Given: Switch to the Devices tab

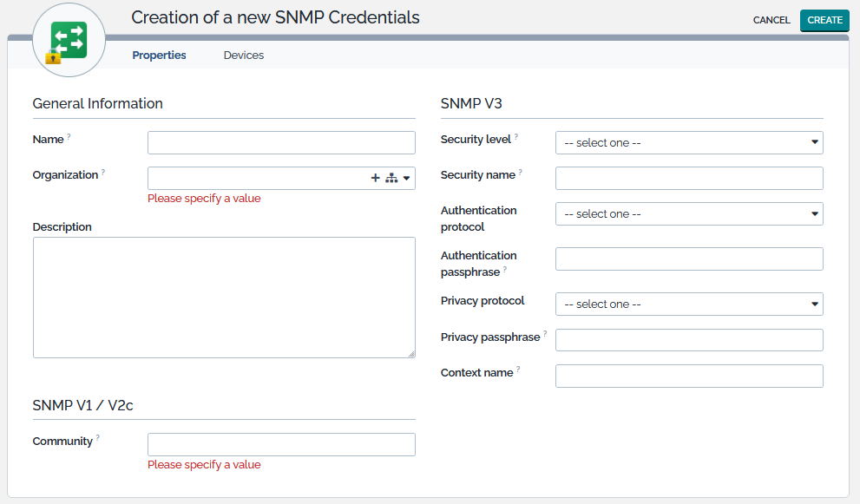Looking at the screenshot, I should pyautogui.click(x=244, y=55).
